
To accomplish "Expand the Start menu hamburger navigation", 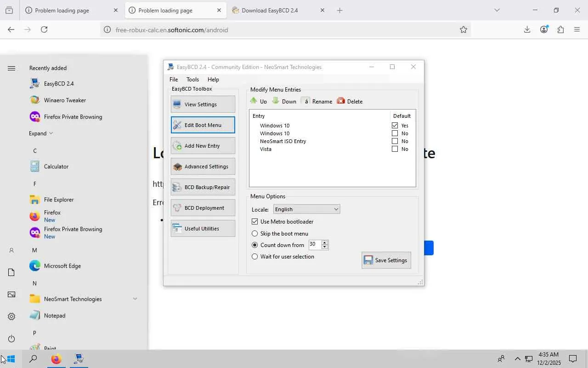I will (11, 68).
